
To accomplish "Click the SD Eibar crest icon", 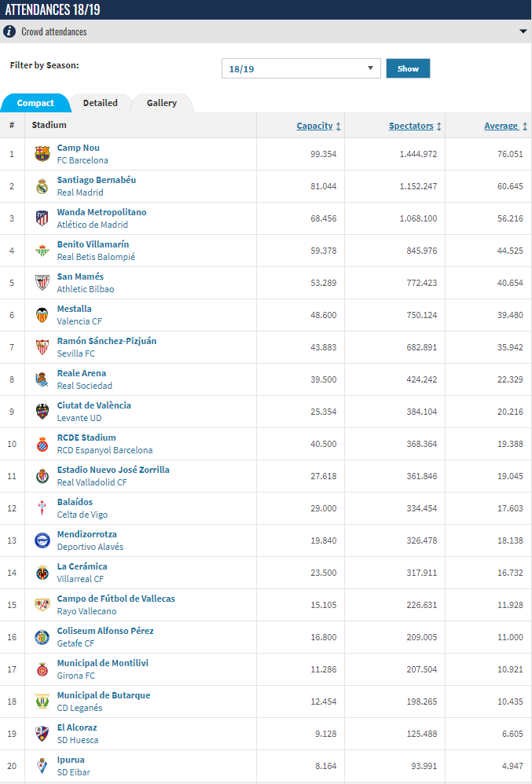I will click(x=42, y=766).
